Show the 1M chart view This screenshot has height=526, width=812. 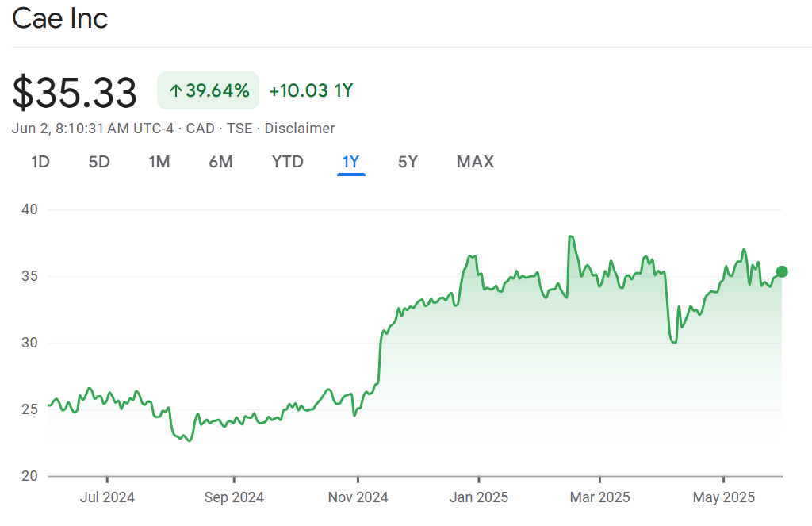159,162
